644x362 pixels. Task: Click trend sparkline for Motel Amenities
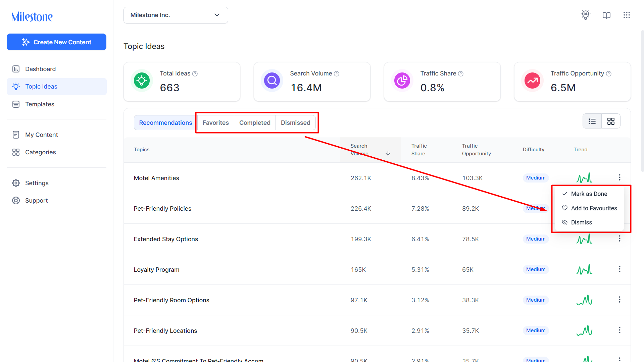coord(585,178)
